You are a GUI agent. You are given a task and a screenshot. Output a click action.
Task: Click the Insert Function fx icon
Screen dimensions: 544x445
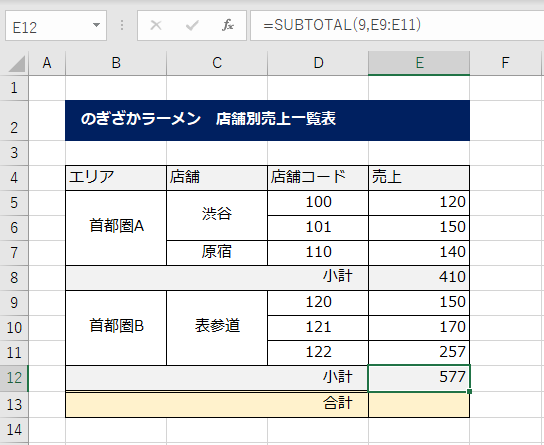pos(228,25)
